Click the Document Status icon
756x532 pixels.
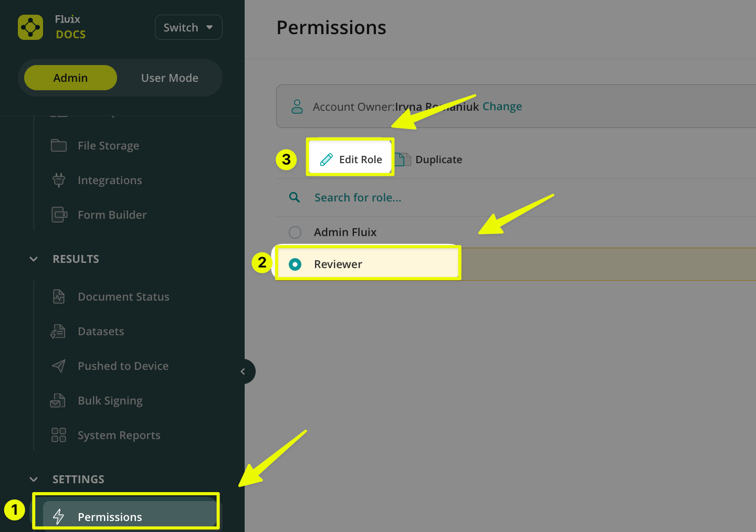59,296
